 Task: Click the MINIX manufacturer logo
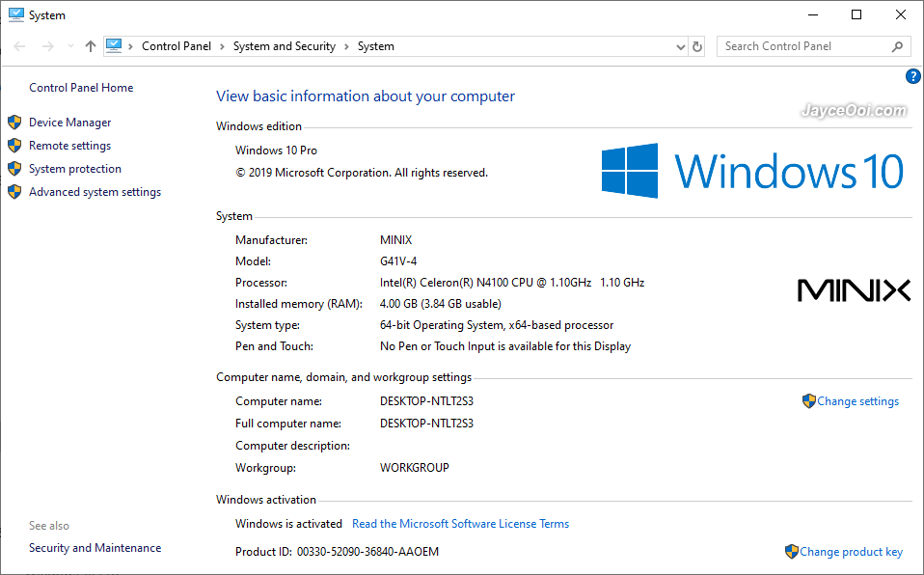[x=854, y=290]
